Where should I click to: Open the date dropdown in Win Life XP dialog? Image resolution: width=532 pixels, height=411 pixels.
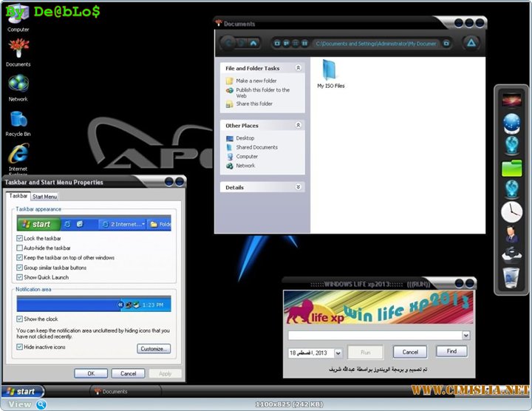(x=338, y=353)
